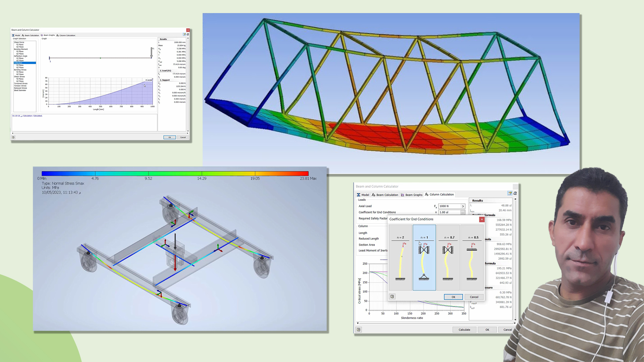Viewport: 644px width, 362px height.
Task: Click the 'Reduced Length' label in Column section
Action: [x=369, y=239]
